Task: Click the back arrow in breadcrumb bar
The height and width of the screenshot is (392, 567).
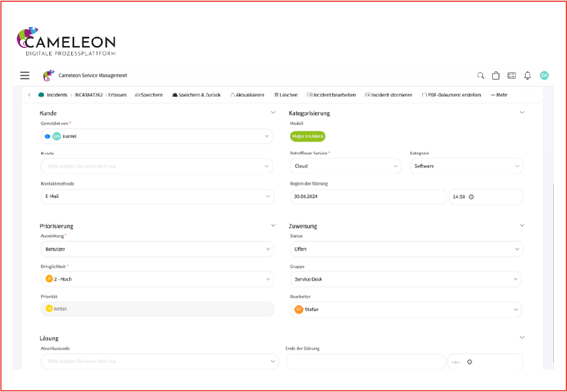Action: [x=29, y=95]
